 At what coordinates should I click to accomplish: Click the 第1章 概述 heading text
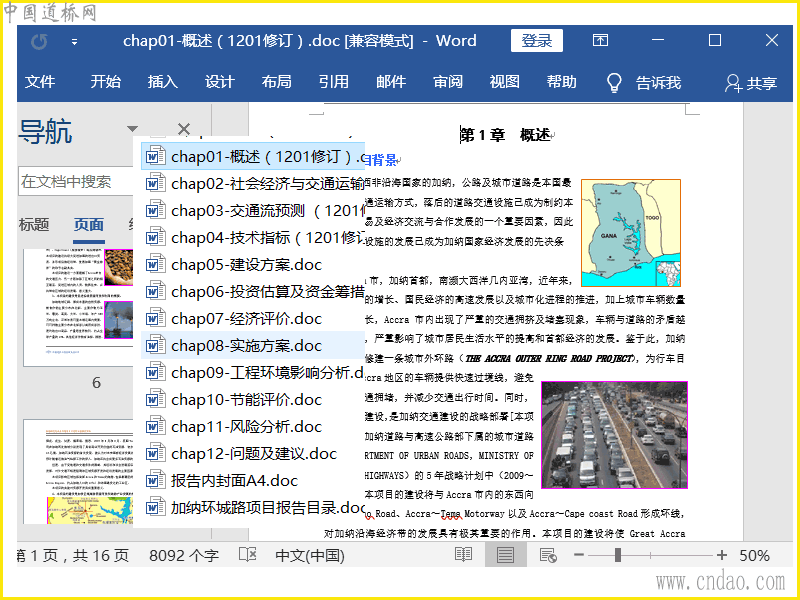tap(505, 135)
